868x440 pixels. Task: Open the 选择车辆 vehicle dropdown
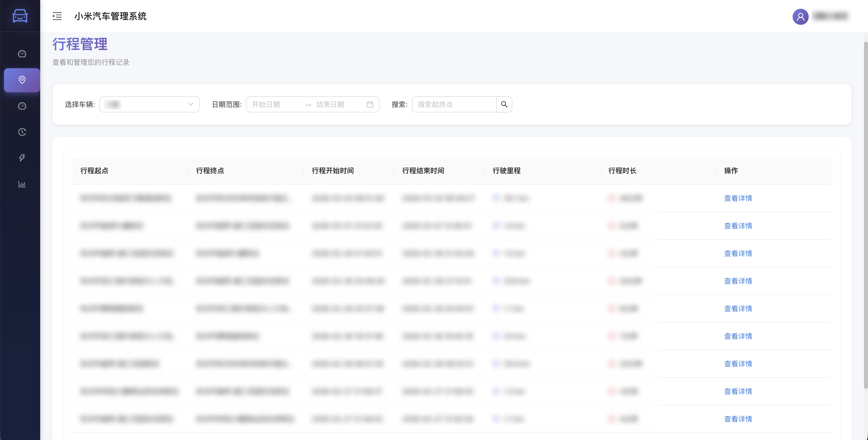[149, 104]
